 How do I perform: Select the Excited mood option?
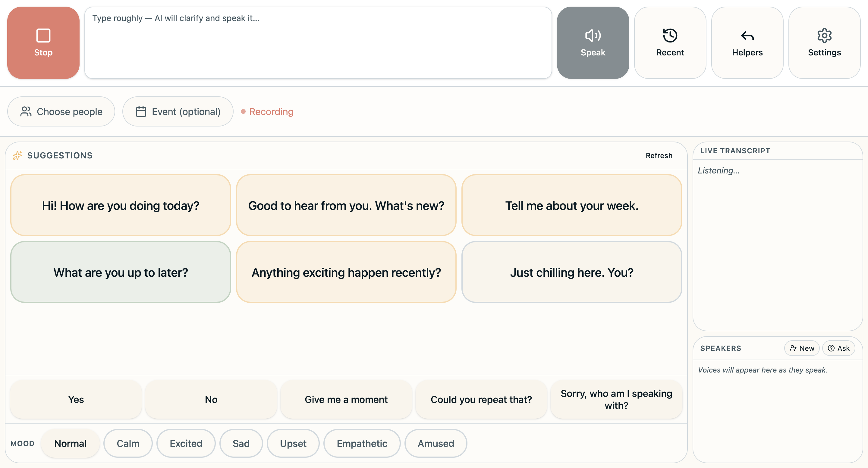tap(186, 443)
